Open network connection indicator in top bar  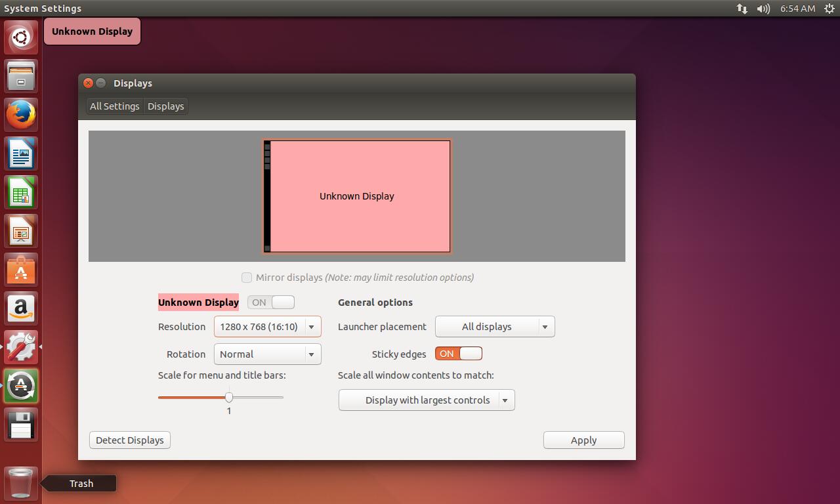[x=742, y=9]
